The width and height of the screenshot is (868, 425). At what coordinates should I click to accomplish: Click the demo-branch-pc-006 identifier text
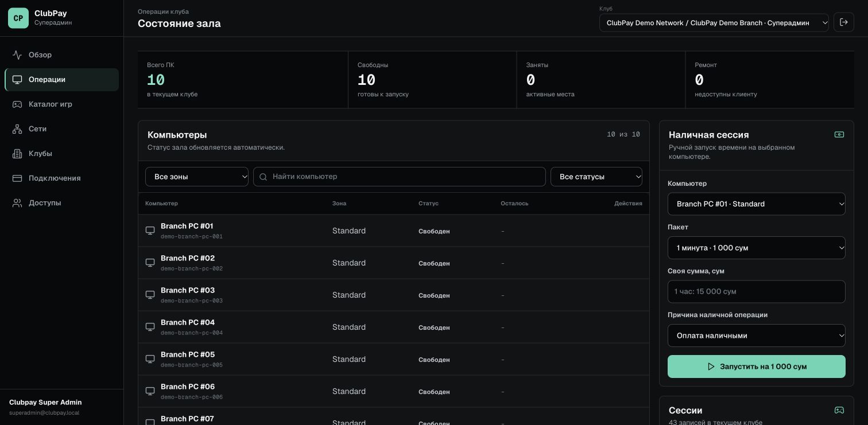click(192, 397)
